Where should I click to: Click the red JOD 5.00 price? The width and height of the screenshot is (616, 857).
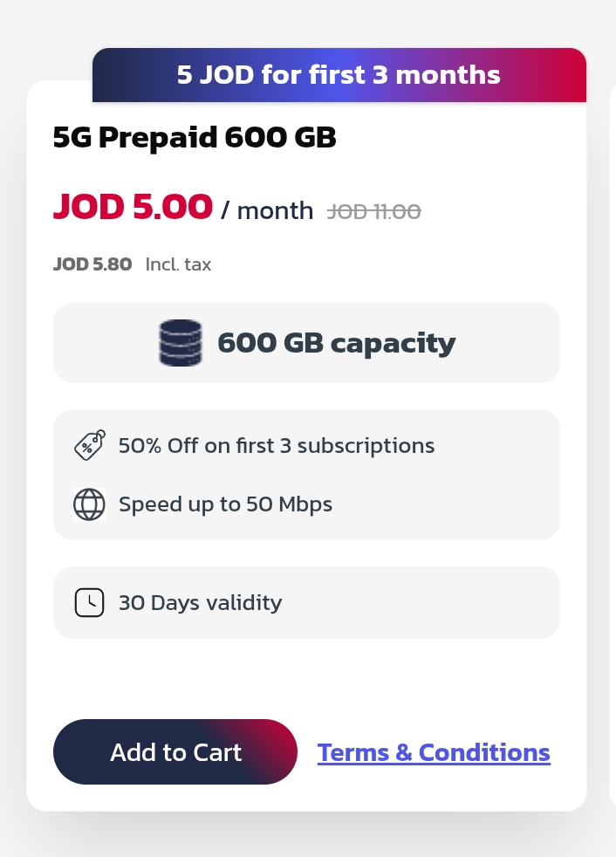pos(133,207)
